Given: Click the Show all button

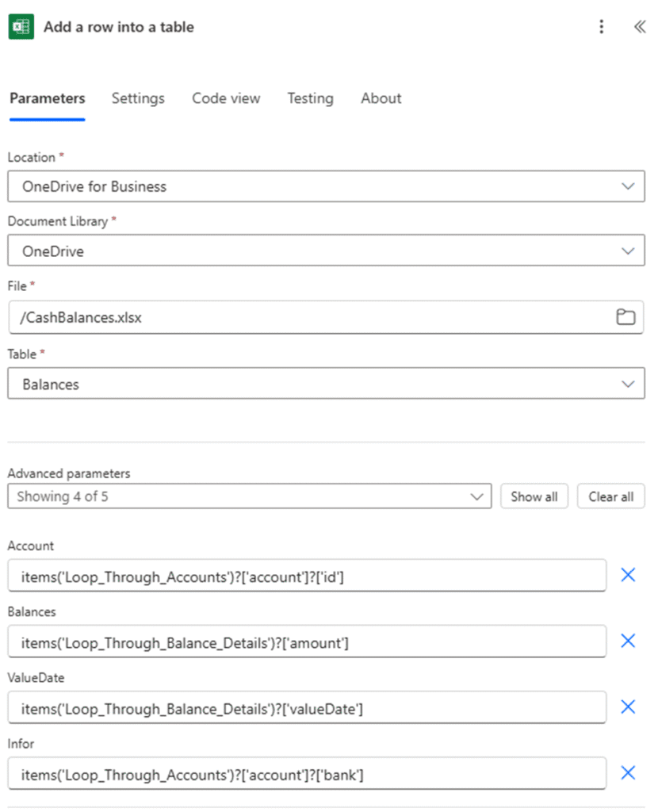Looking at the screenshot, I should pos(534,496).
